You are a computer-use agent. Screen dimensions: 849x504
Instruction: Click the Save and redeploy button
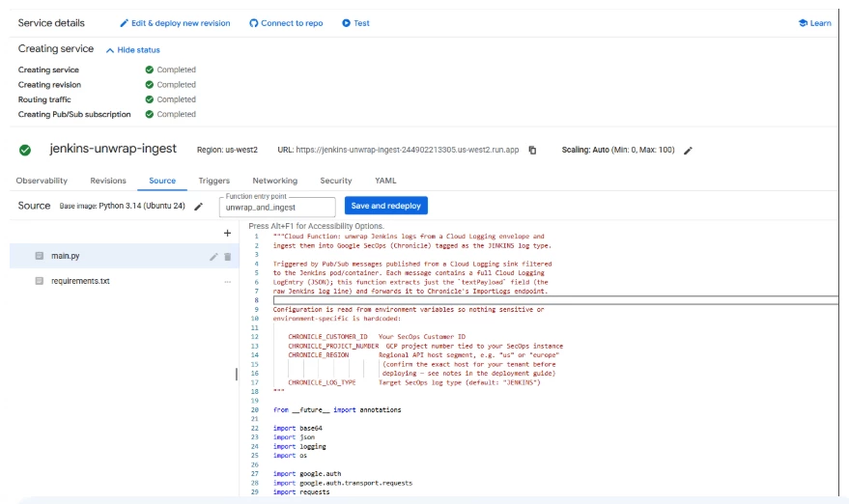386,206
